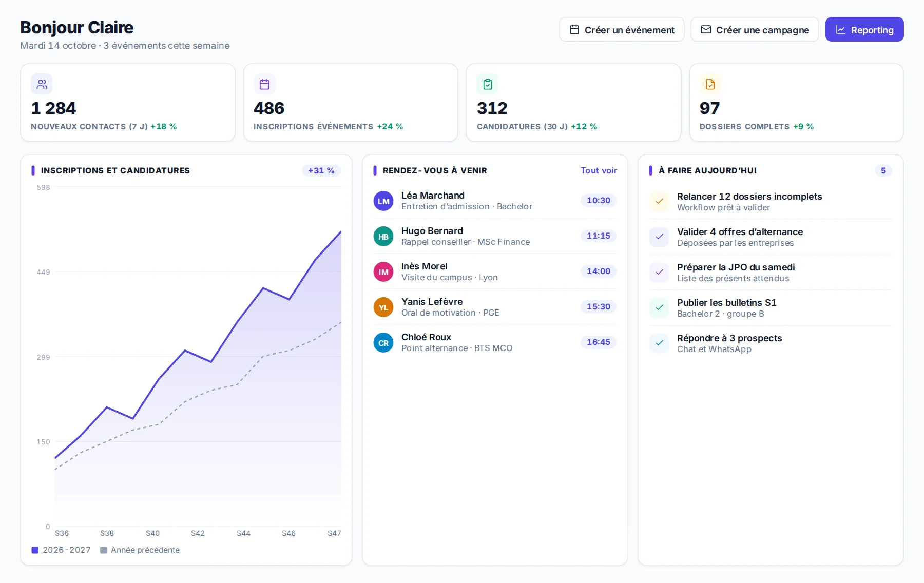
Task: Click the Tout voir link for rendez-vous
Action: pyautogui.click(x=599, y=170)
